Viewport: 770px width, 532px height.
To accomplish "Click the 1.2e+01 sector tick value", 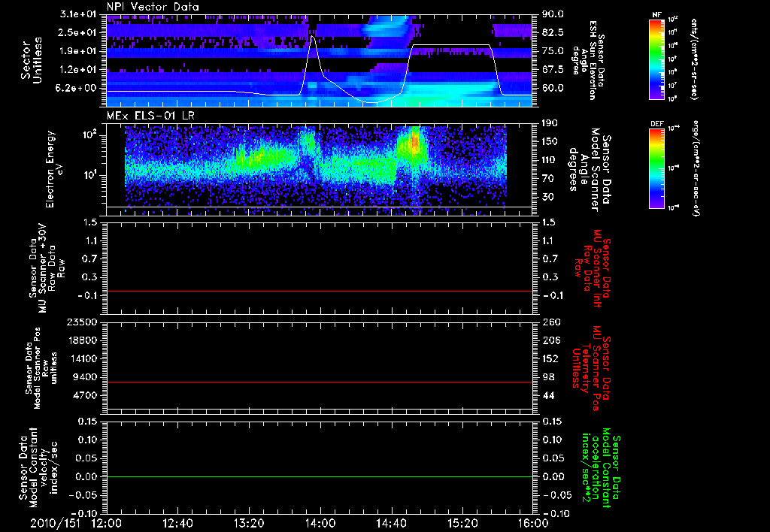I will (78, 70).
